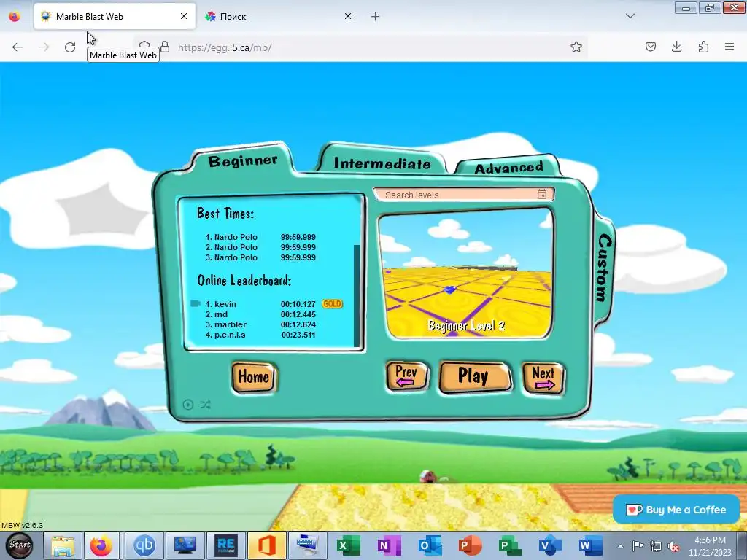Click Firefox icon in taskbar
The width and height of the screenshot is (747, 560).
pos(101,545)
